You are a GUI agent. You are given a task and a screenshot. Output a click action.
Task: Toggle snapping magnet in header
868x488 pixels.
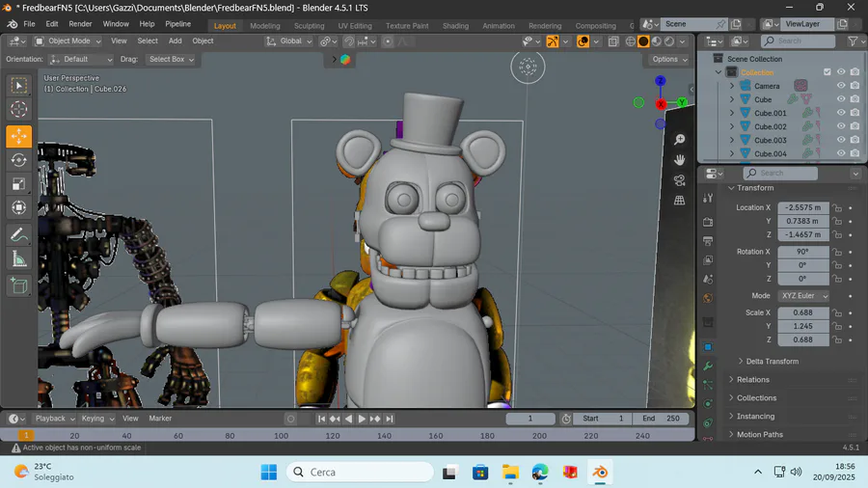[x=349, y=41]
